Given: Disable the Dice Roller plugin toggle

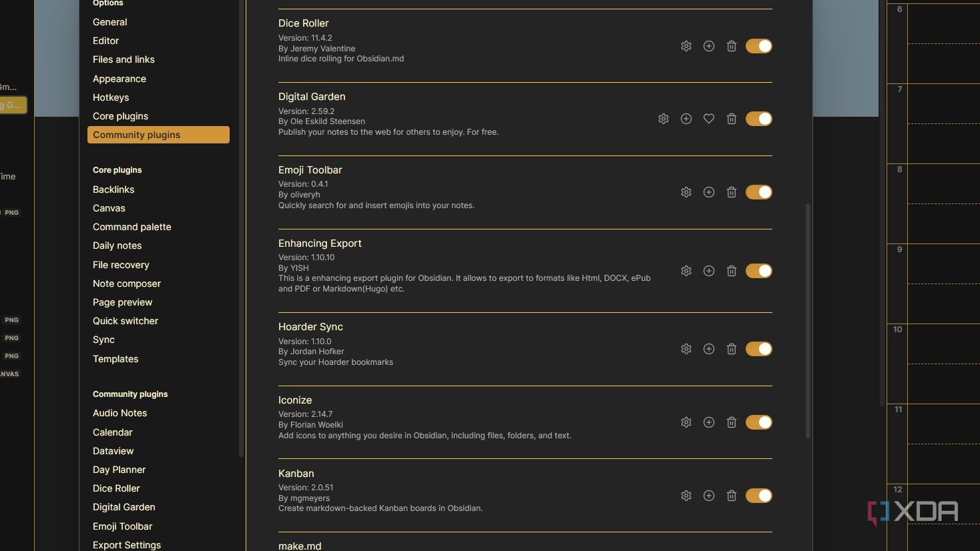Looking at the screenshot, I should click(758, 46).
